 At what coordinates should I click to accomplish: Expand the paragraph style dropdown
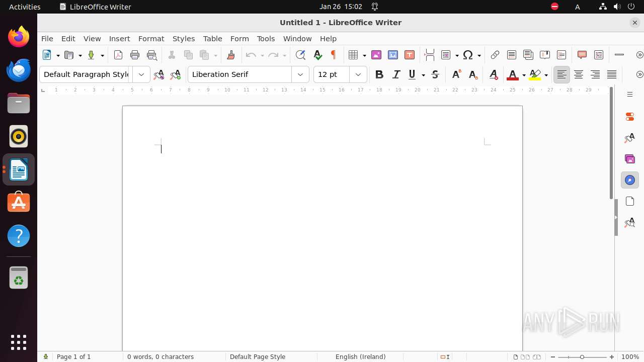(x=141, y=74)
